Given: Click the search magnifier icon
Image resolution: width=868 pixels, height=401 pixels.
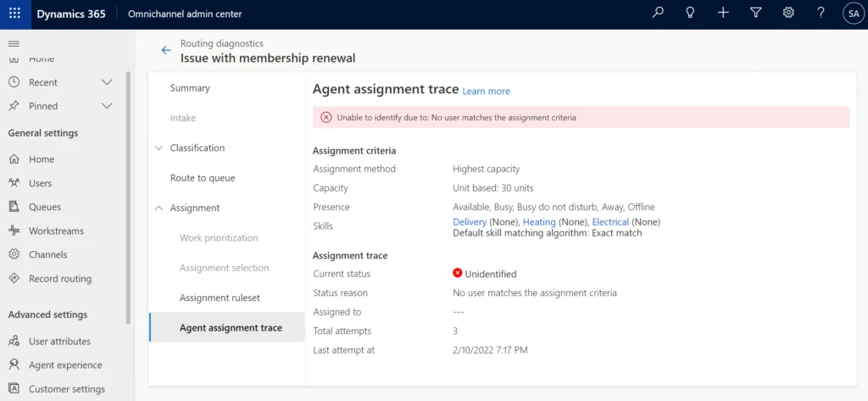Looking at the screenshot, I should (x=658, y=14).
